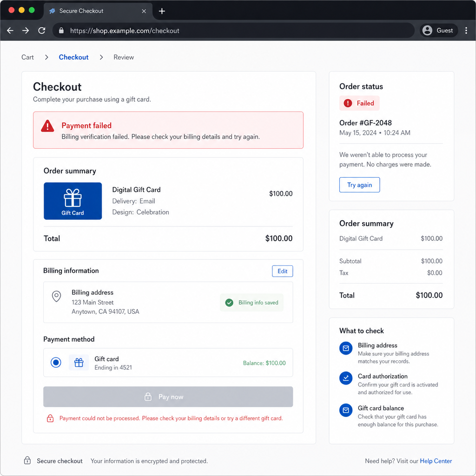476x476 pixels.
Task: Click the blue Gift Card thumbnail
Action: 73,201
